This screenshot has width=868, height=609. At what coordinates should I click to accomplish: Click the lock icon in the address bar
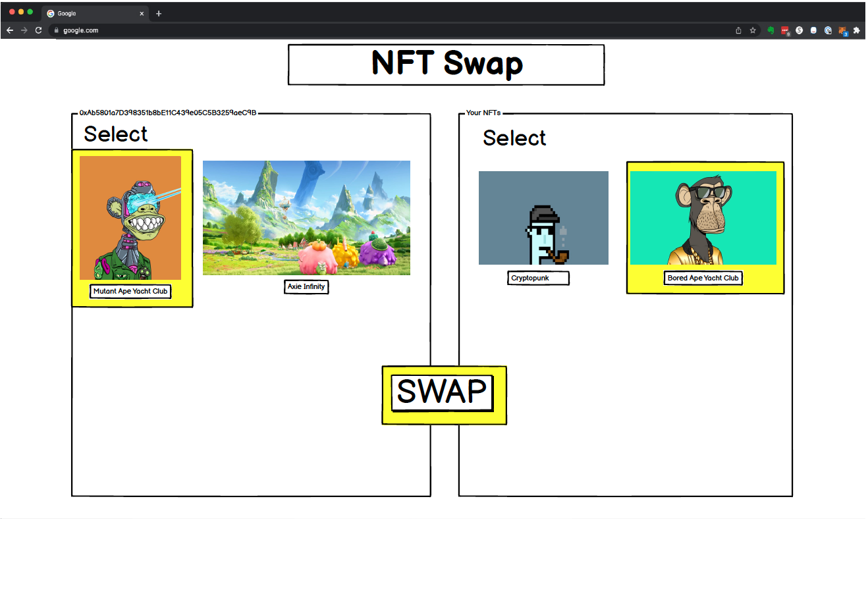click(x=57, y=30)
